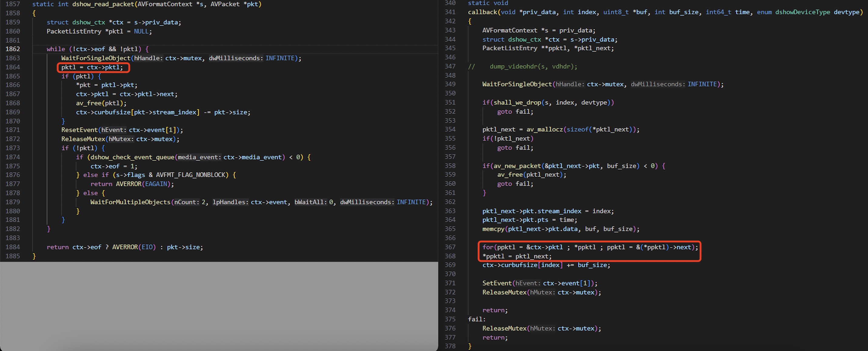
Task: Click the SetEvent call on line 371
Action: pos(497,283)
